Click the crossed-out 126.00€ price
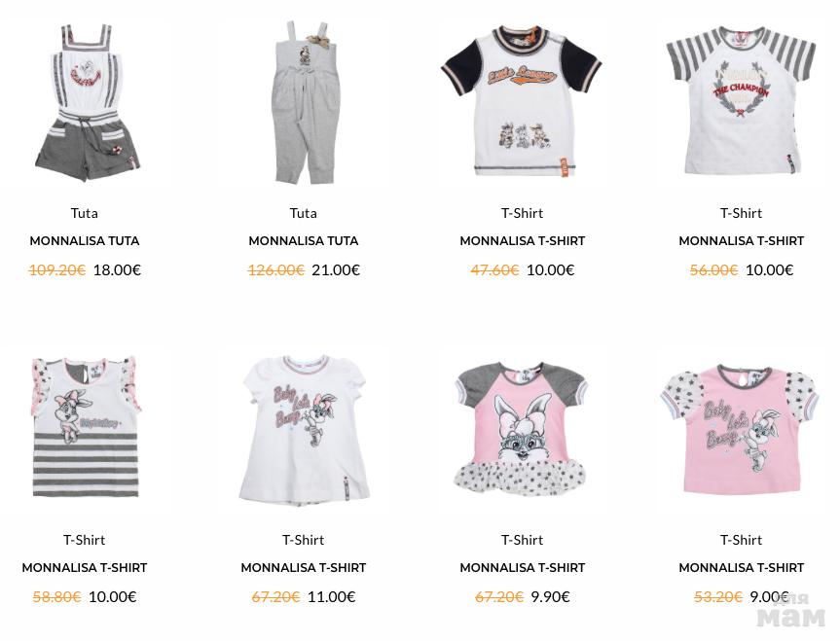 [x=275, y=269]
